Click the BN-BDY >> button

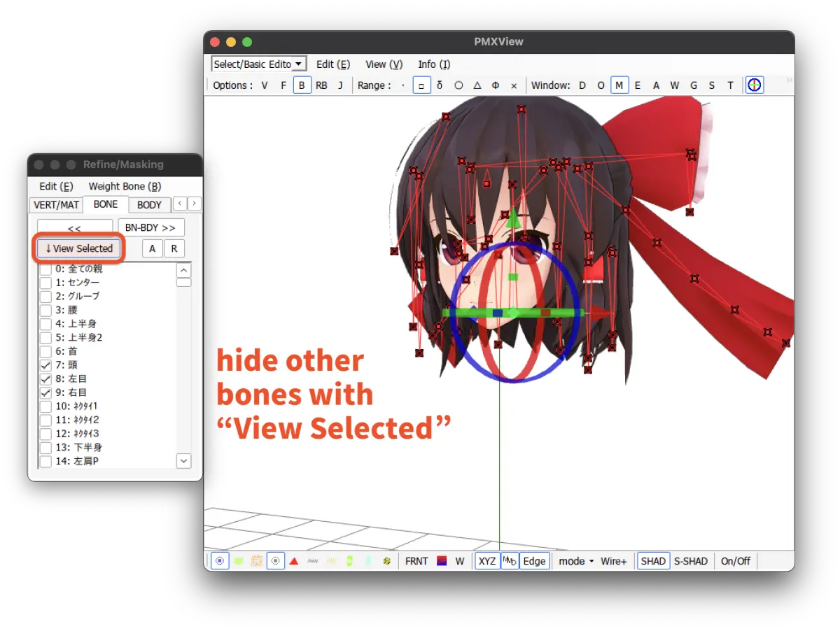pyautogui.click(x=151, y=228)
